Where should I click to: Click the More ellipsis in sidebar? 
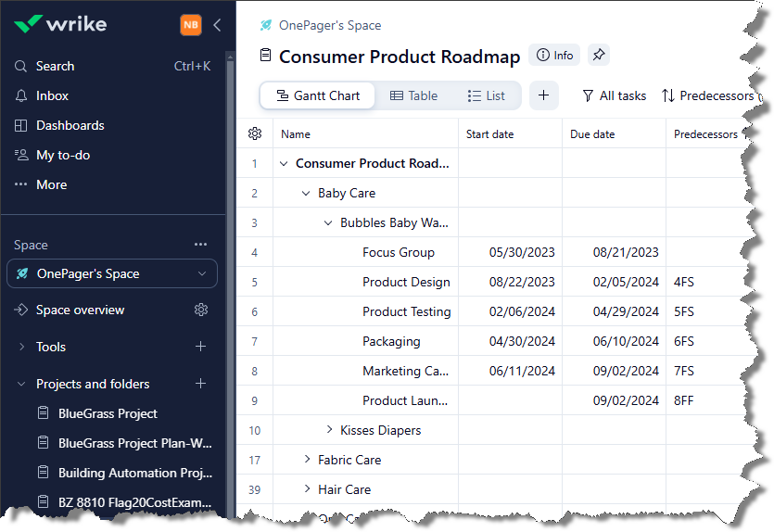[20, 184]
